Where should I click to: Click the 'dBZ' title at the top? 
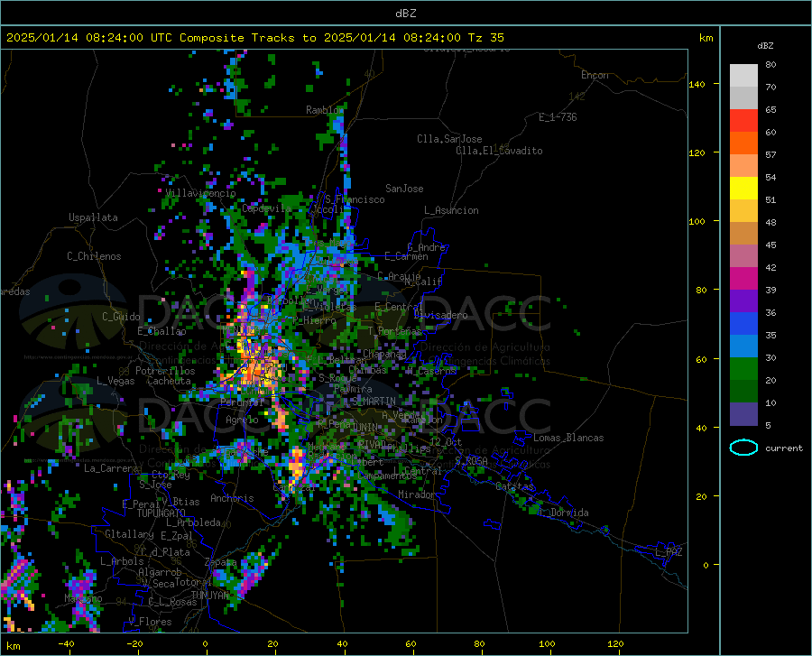pyautogui.click(x=405, y=14)
